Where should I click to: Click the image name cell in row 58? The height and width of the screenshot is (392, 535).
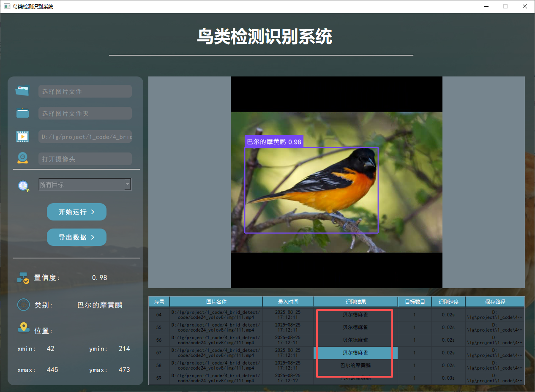pos(216,365)
